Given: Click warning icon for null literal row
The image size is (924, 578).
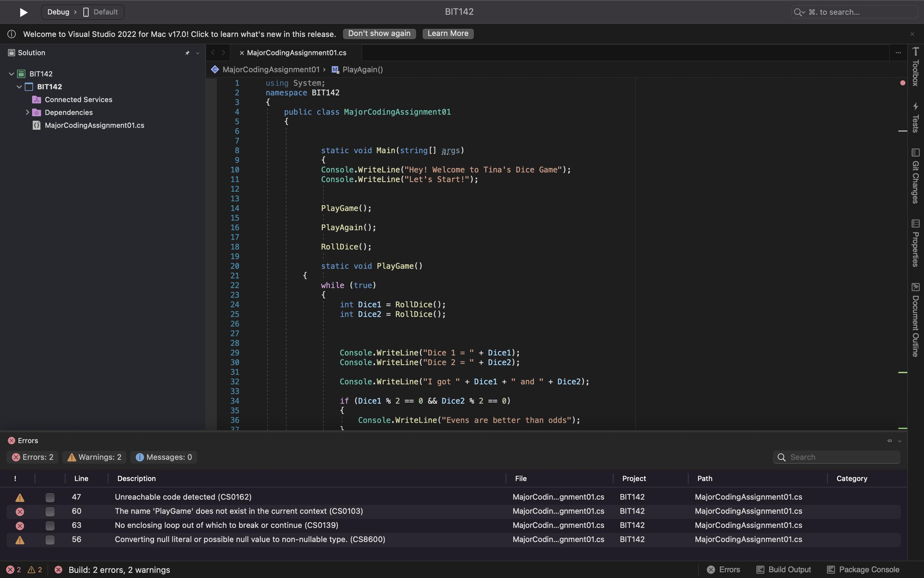Looking at the screenshot, I should [x=20, y=540].
